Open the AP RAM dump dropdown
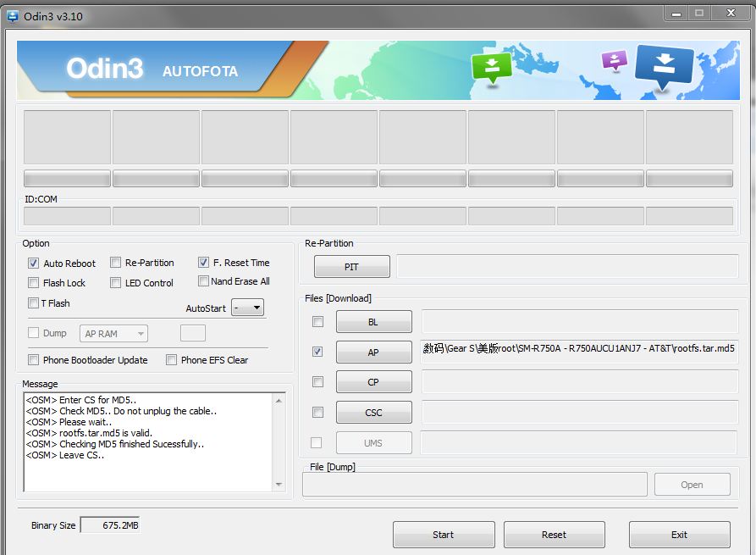The height and width of the screenshot is (555, 756). [113, 334]
